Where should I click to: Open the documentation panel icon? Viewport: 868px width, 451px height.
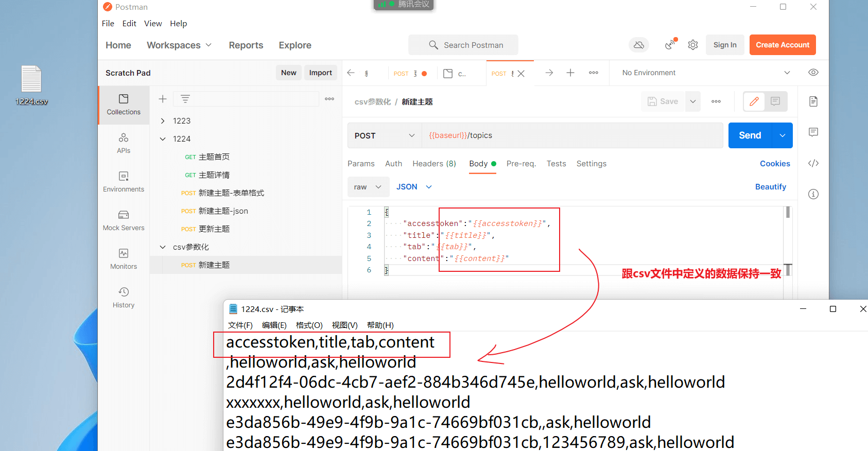(x=813, y=101)
